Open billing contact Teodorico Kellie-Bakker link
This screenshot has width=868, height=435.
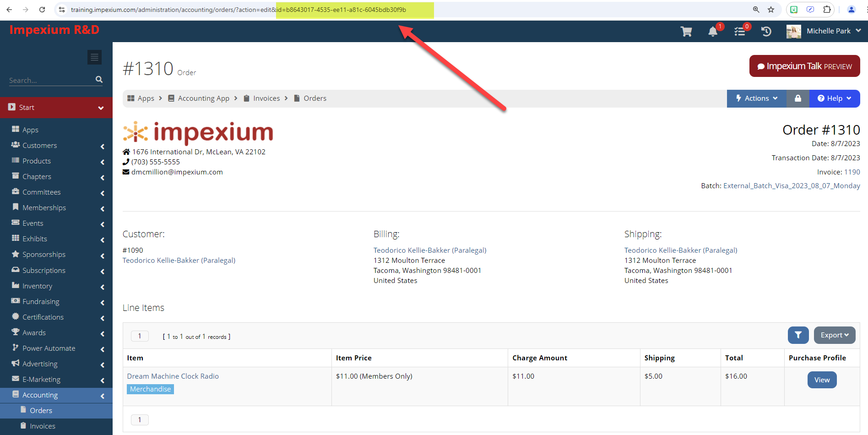(x=430, y=250)
